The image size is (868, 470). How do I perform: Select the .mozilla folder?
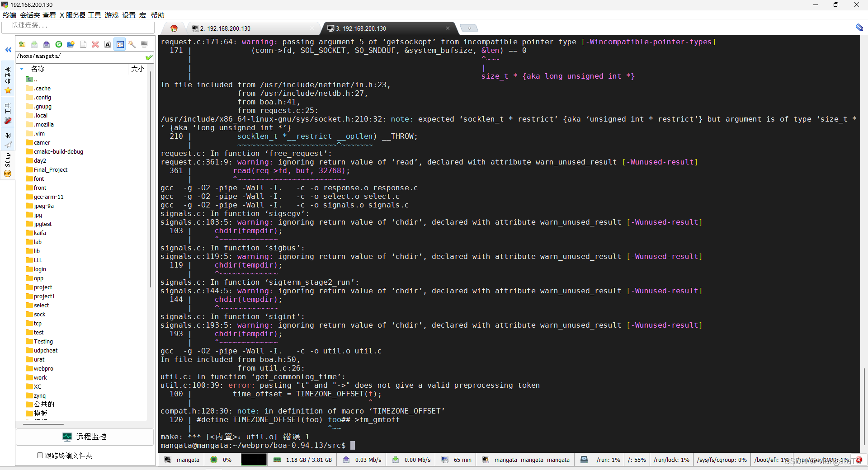coord(40,124)
